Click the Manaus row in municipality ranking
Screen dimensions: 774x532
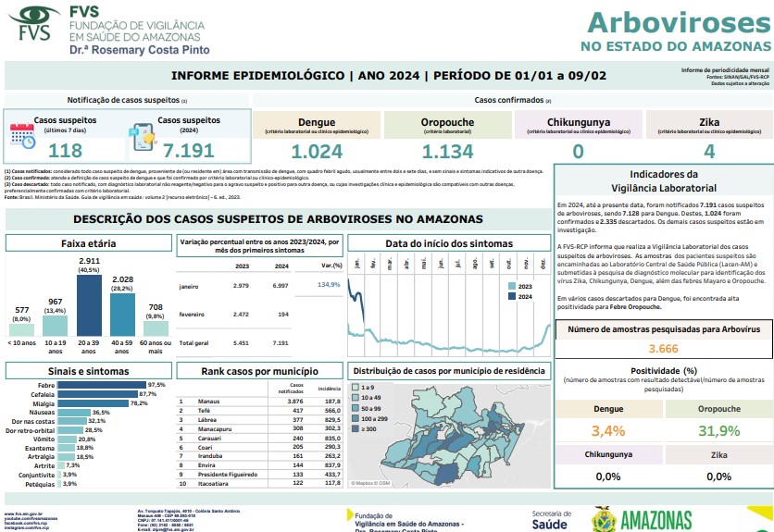259,402
